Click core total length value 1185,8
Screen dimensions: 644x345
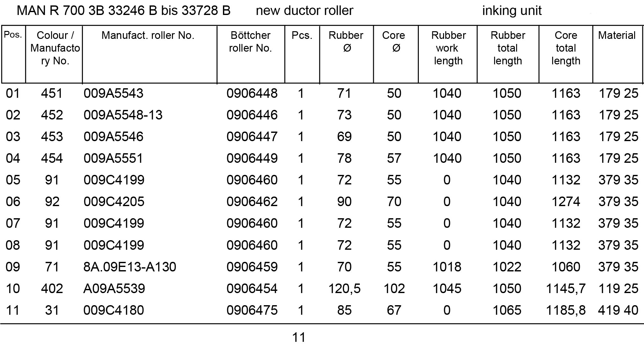tap(566, 310)
